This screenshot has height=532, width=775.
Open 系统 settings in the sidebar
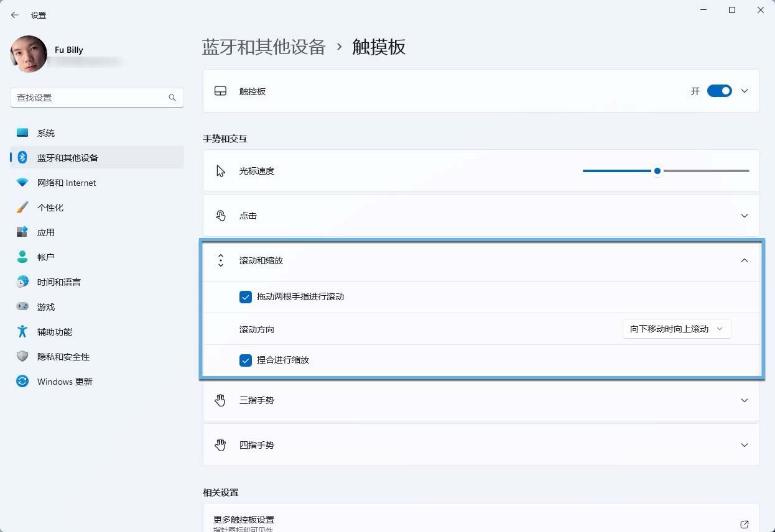tap(46, 132)
